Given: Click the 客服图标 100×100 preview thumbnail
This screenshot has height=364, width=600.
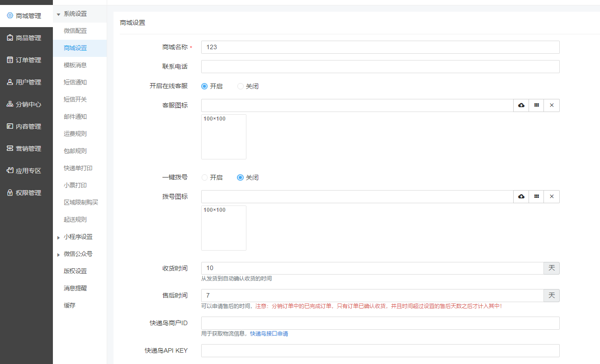Looking at the screenshot, I should point(224,137).
